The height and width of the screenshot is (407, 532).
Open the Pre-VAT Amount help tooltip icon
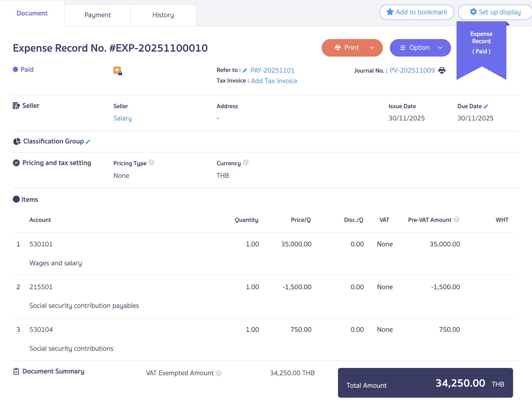pos(457,220)
